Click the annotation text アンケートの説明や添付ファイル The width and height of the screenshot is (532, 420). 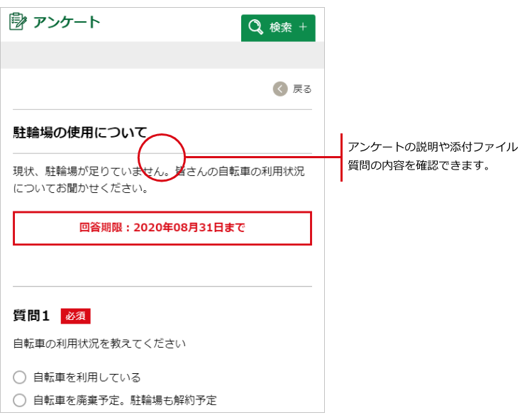(x=432, y=147)
